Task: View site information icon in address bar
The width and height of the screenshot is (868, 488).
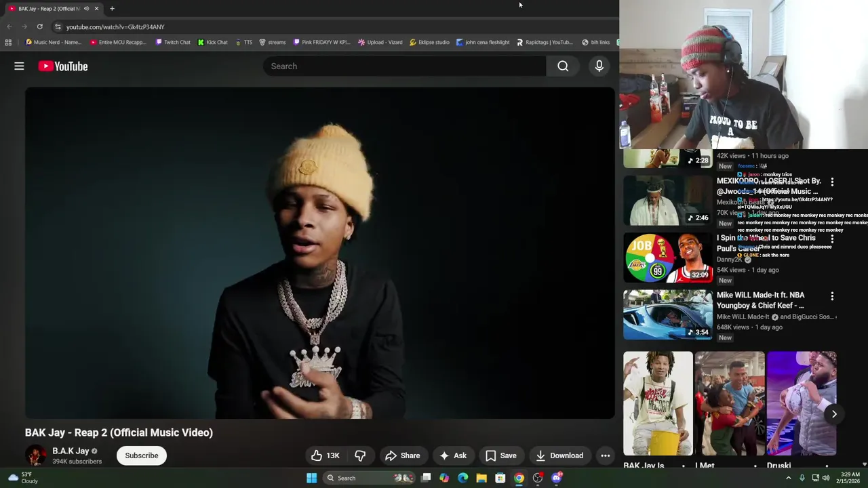Action: click(58, 26)
